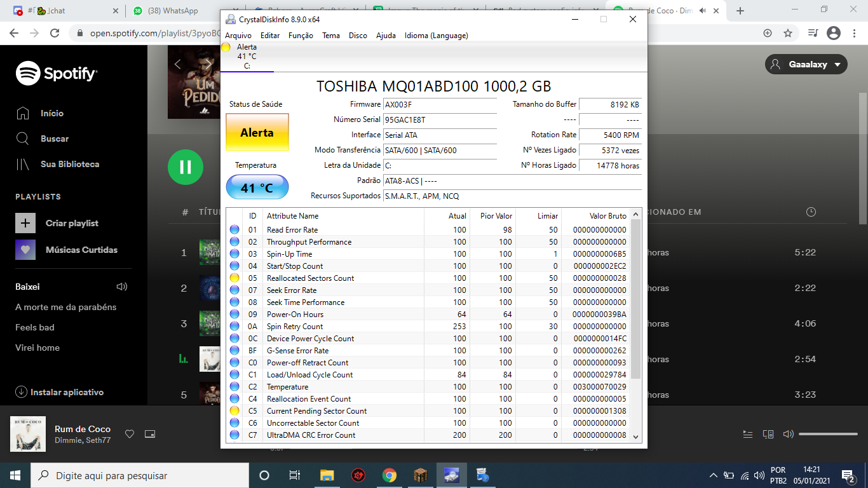Go to Spotify Início
Viewport: 868px width, 488px height.
pyautogui.click(x=39, y=113)
